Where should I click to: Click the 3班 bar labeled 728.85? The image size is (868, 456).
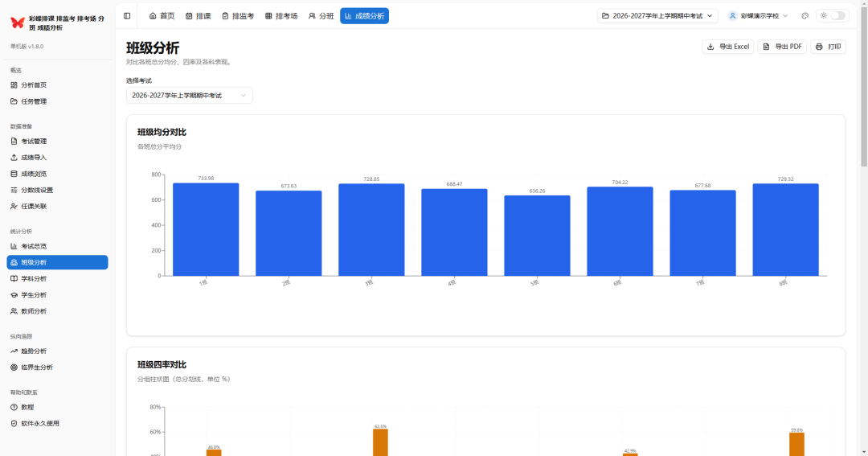[371, 230]
